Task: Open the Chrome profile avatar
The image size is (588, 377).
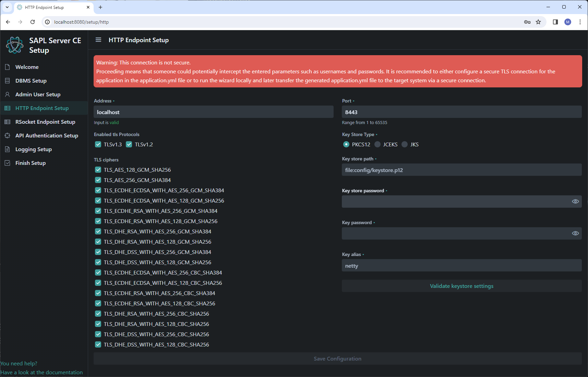Action: click(x=568, y=22)
